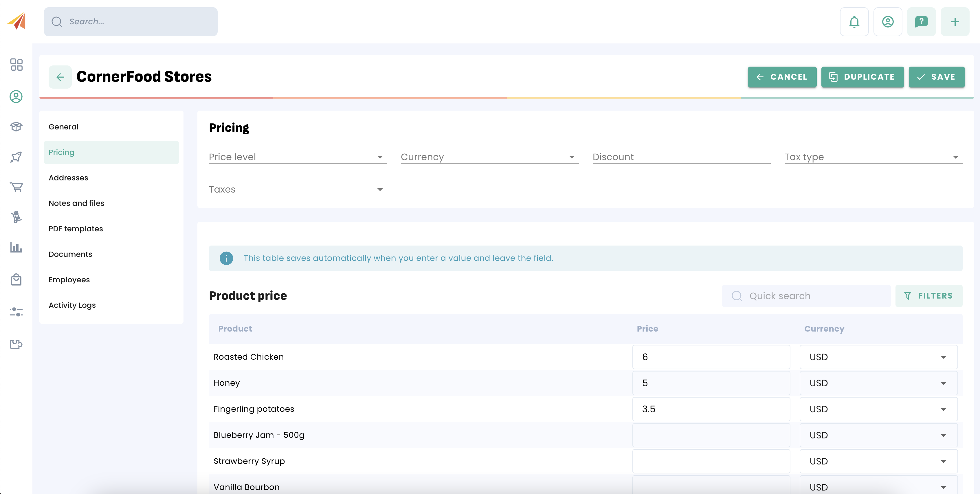Open the Taxes dropdown

pos(298,189)
